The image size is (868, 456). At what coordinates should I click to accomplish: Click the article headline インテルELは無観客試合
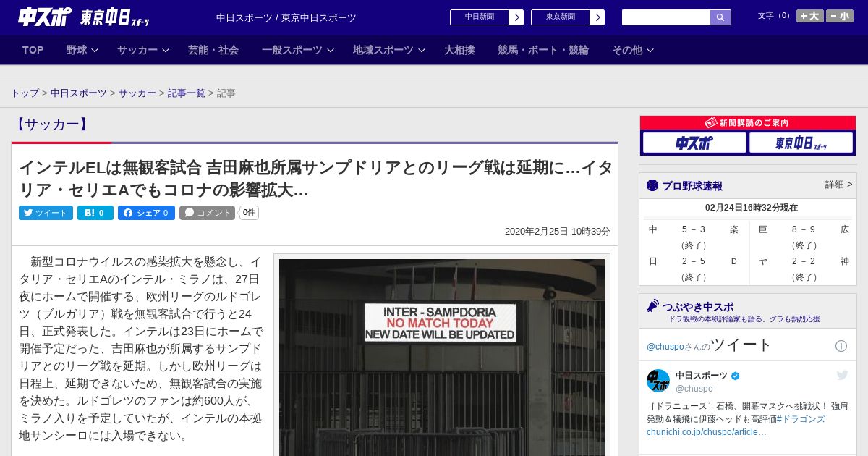[315, 179]
